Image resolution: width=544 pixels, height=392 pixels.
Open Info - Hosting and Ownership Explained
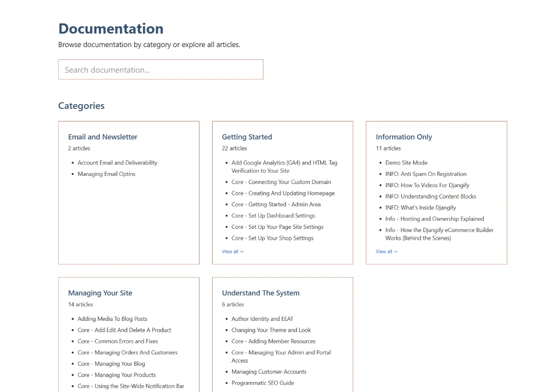click(x=435, y=219)
